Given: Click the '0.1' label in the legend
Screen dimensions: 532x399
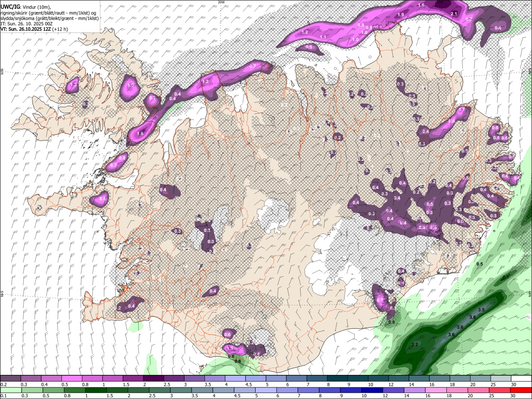Looking at the screenshot, I should coord(4,396).
